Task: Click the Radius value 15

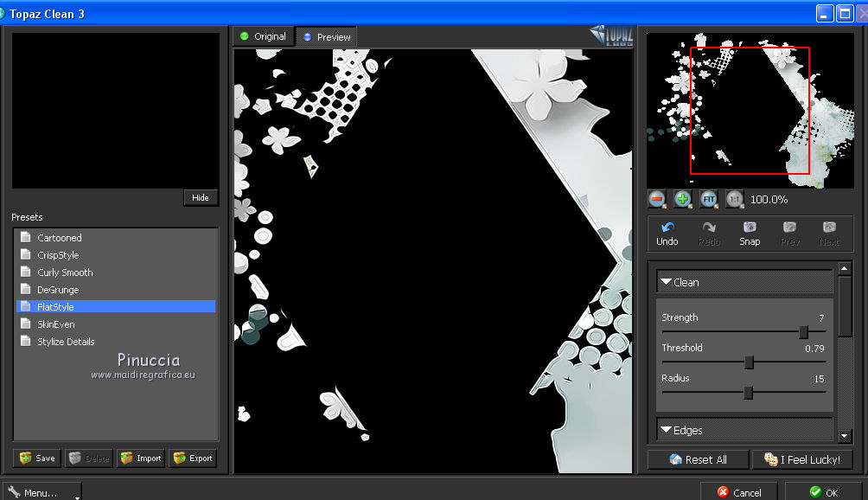Action: pyautogui.click(x=820, y=379)
